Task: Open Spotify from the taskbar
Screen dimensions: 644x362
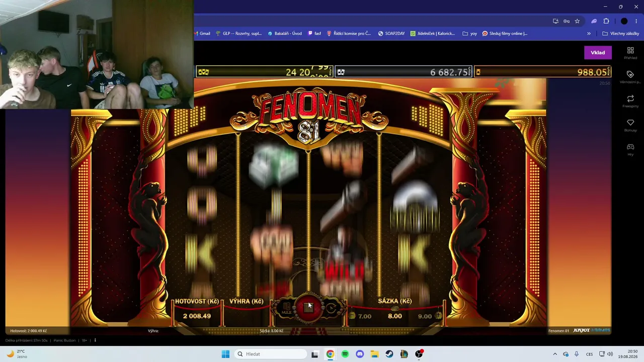Action: pyautogui.click(x=345, y=354)
